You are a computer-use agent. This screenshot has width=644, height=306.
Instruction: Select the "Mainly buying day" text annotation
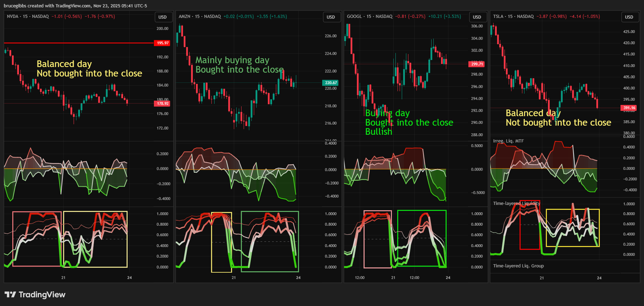(232, 60)
